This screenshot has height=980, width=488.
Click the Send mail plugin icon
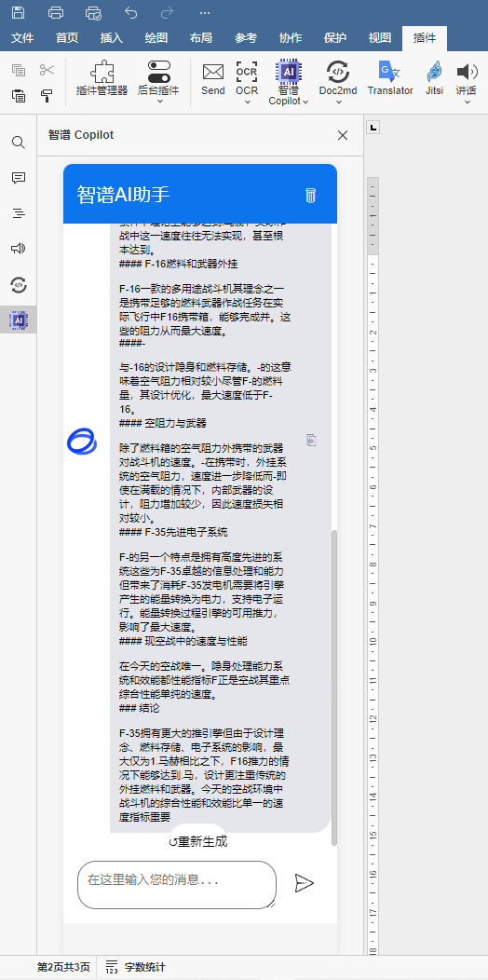213,78
